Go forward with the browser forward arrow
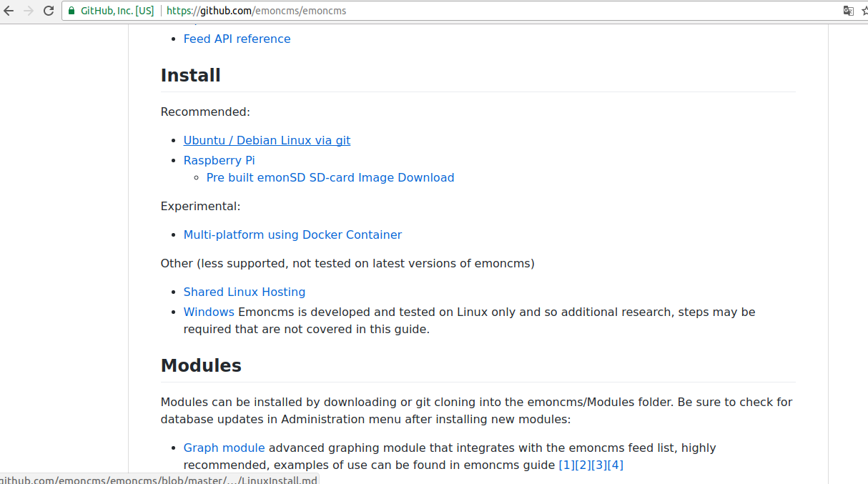 pyautogui.click(x=29, y=11)
